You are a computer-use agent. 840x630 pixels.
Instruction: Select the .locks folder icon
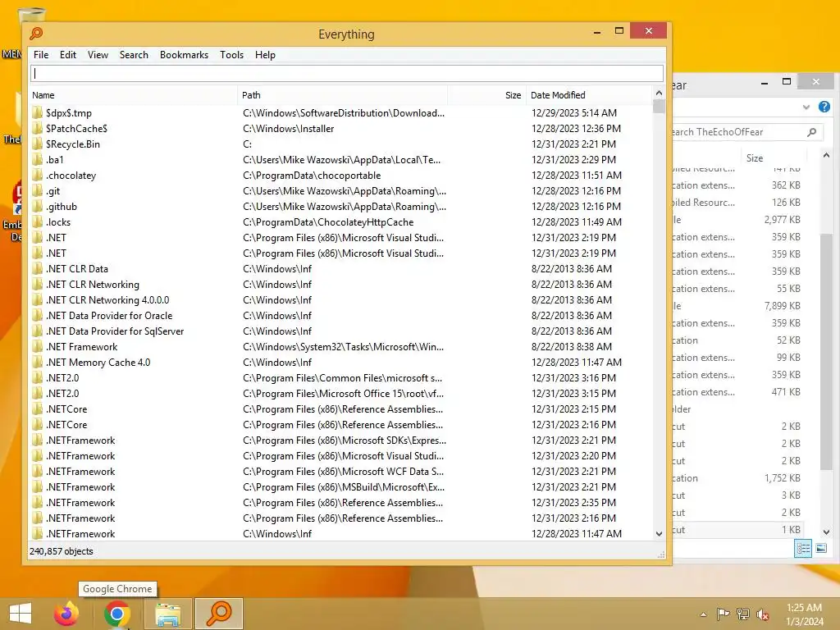pyautogui.click(x=37, y=221)
